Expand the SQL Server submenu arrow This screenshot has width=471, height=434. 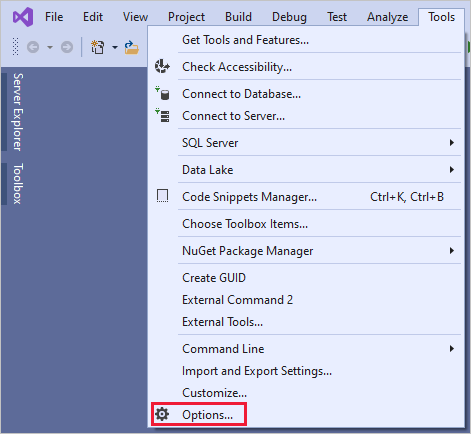pos(452,143)
